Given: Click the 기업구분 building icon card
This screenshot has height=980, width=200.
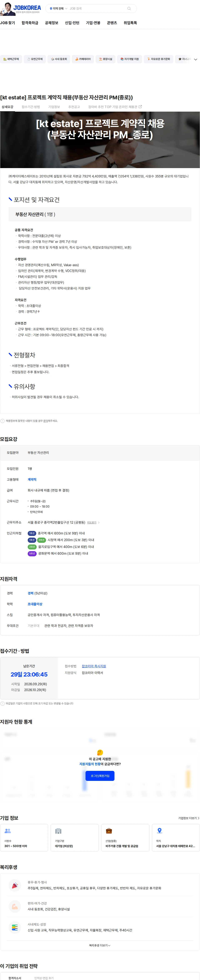Looking at the screenshot, I should coord(75,838).
